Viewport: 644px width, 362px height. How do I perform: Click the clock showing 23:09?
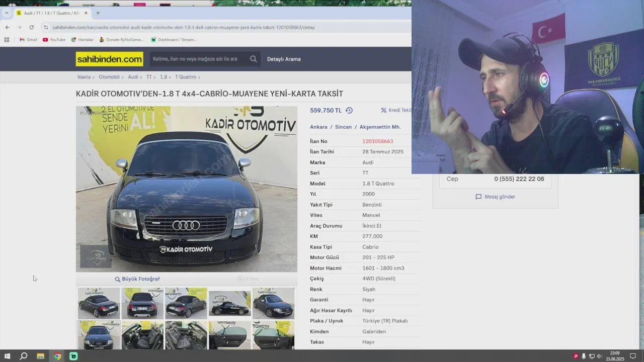615,353
